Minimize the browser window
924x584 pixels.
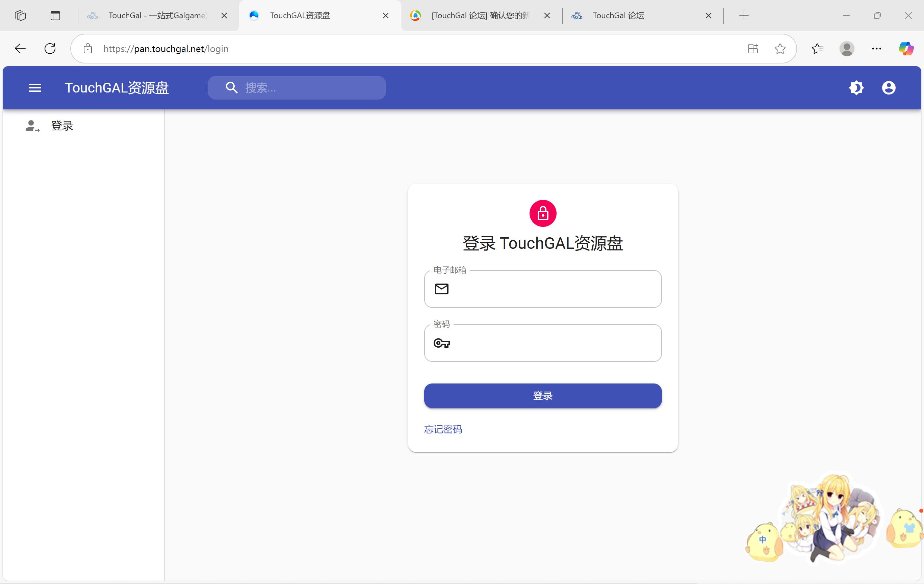click(x=846, y=16)
